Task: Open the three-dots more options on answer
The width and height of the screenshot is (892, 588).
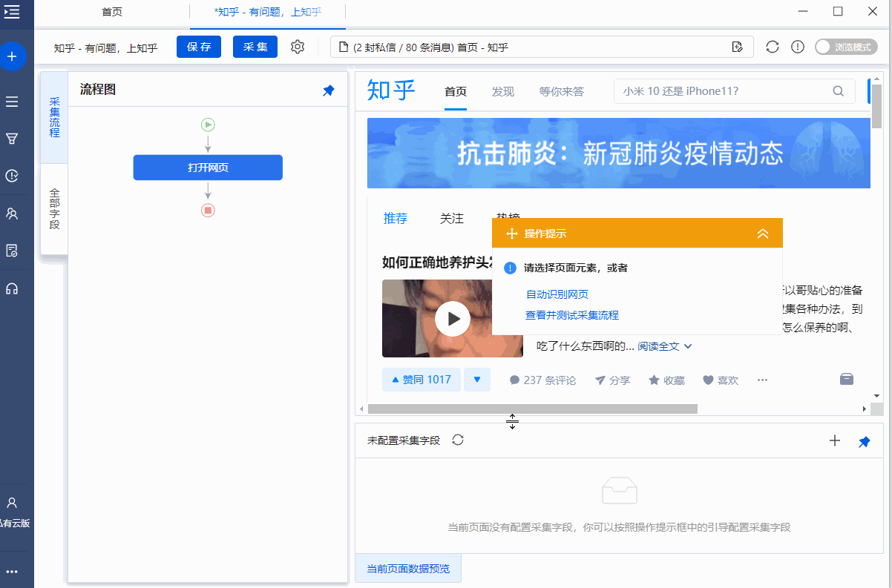Action: coord(762,380)
